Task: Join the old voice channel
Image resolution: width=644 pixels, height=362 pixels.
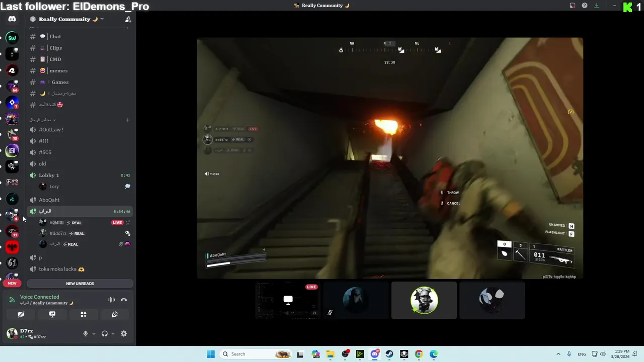Action: (80, 163)
